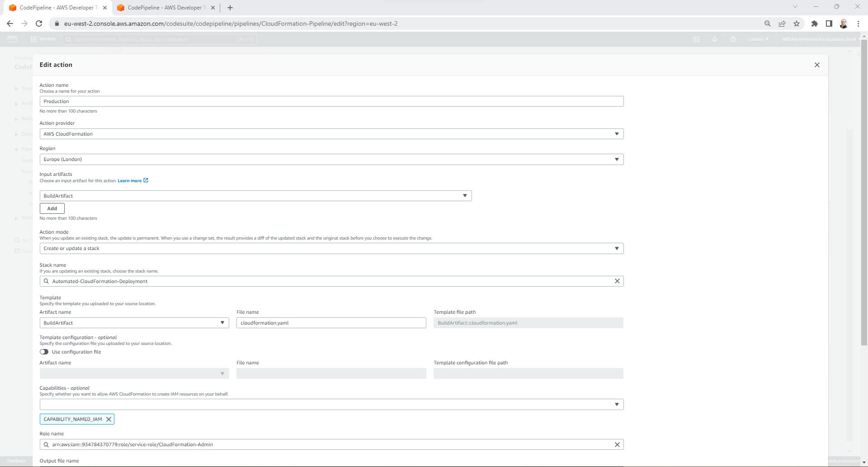Viewport: 868px width, 467px height.
Task: Open the tab search chevron in title bar
Action: pyautogui.click(x=795, y=6)
